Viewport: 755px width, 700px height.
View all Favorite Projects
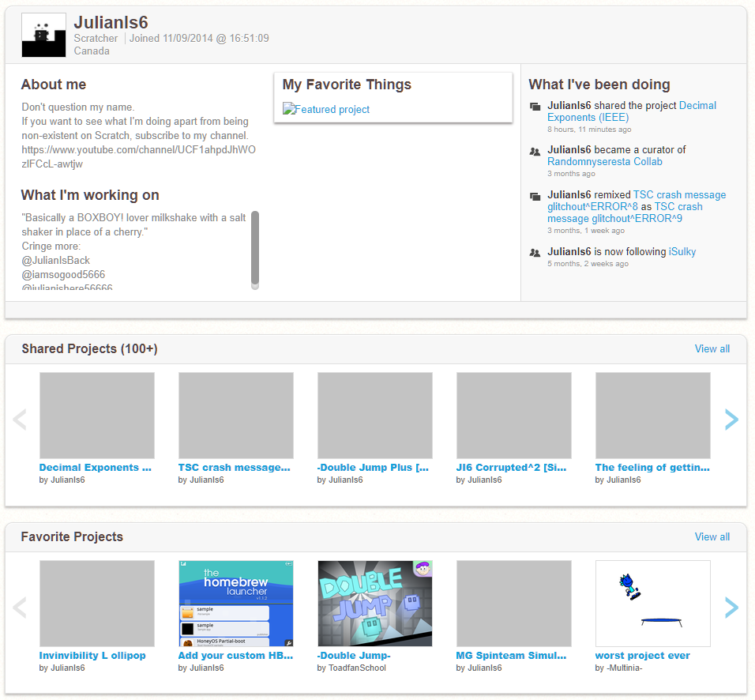pos(712,537)
